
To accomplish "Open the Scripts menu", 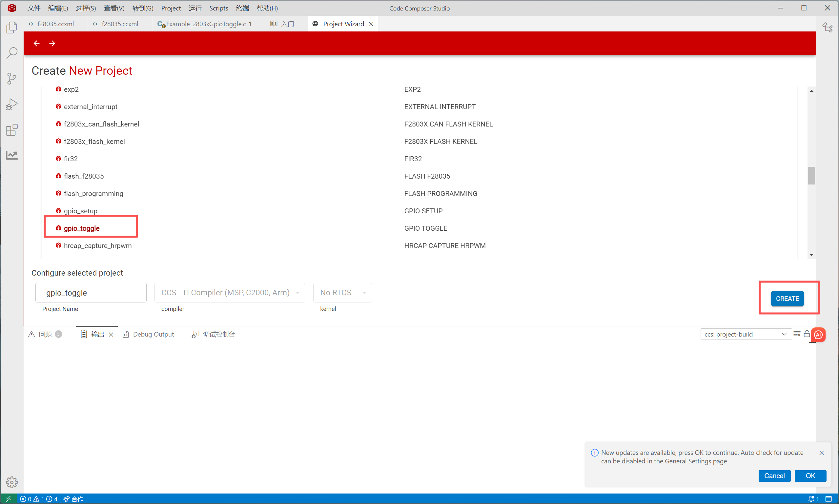I will (x=218, y=8).
